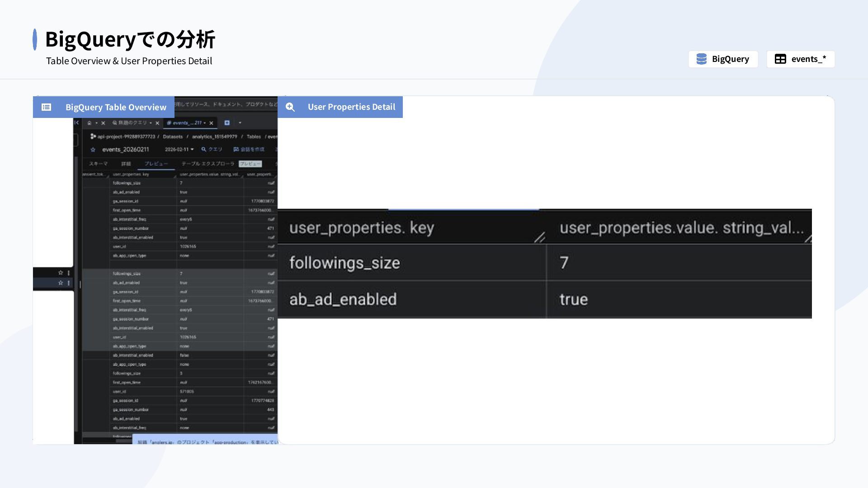This screenshot has height=488, width=868.
Task: Click the Datasets breadcrumb link
Action: (173, 136)
